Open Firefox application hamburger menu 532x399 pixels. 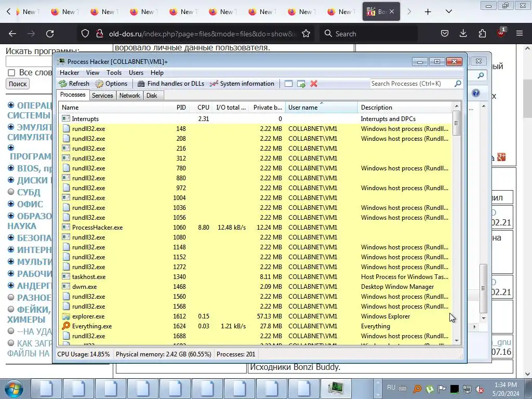coord(520,34)
